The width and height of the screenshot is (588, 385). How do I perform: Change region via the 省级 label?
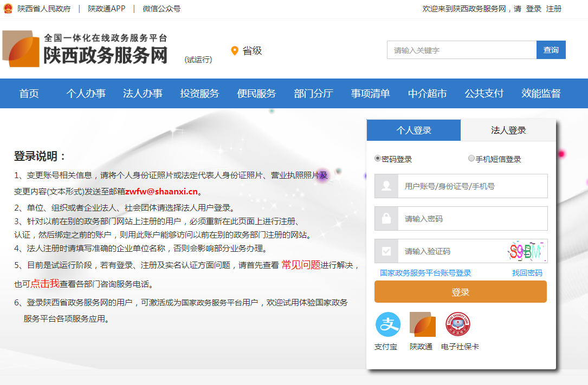click(x=252, y=50)
